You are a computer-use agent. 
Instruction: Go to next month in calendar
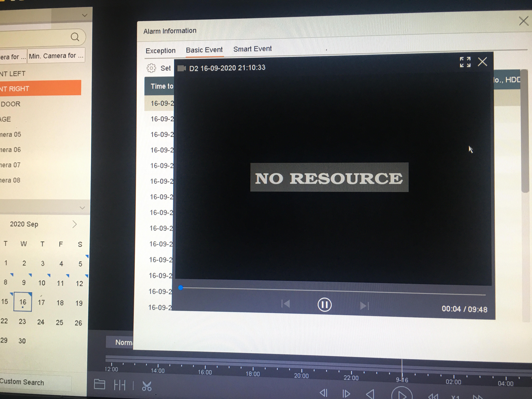click(x=75, y=224)
